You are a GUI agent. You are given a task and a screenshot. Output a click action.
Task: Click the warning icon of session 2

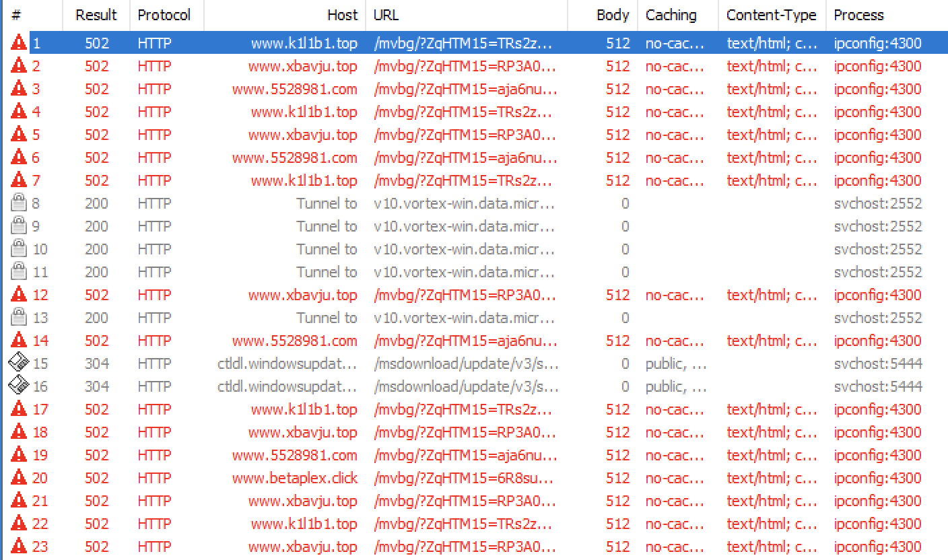coord(19,66)
